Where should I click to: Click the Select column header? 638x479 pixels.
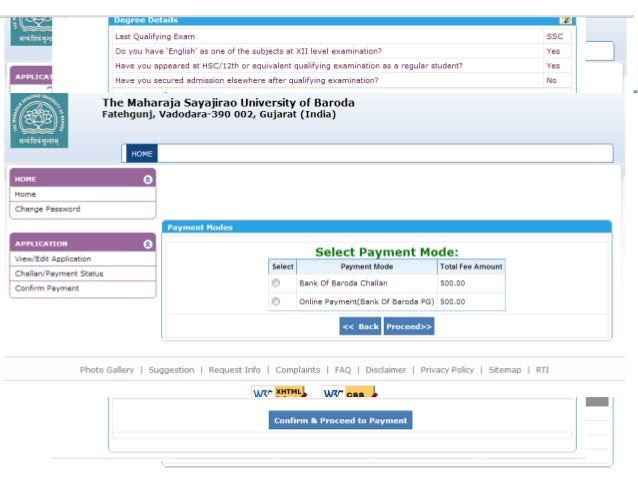click(283, 267)
